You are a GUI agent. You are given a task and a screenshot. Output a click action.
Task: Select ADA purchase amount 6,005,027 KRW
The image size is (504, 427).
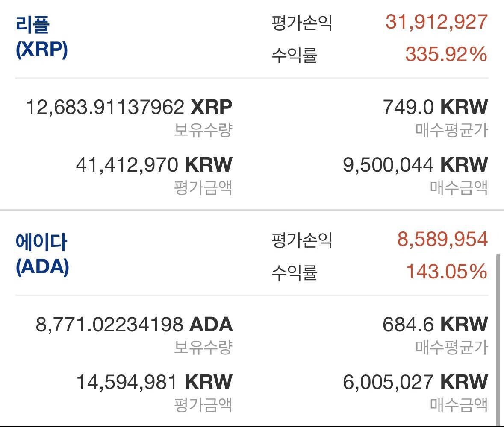tap(415, 382)
